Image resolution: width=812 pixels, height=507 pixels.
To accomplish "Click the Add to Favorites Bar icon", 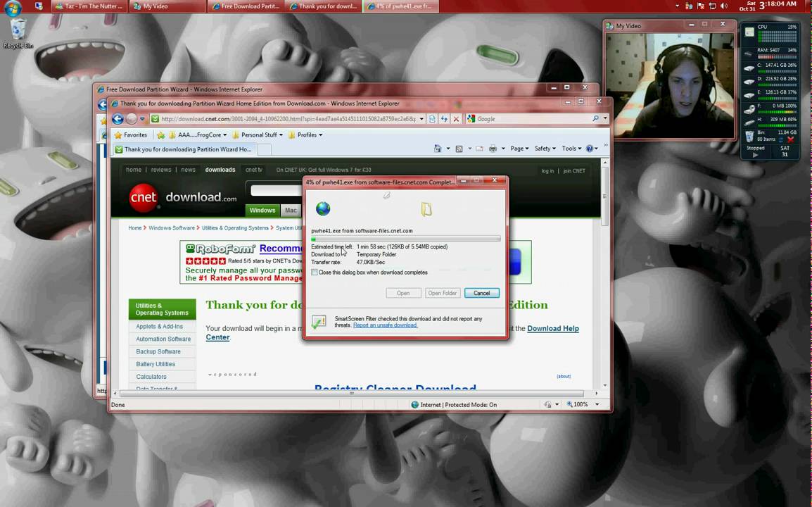I will point(161,134).
